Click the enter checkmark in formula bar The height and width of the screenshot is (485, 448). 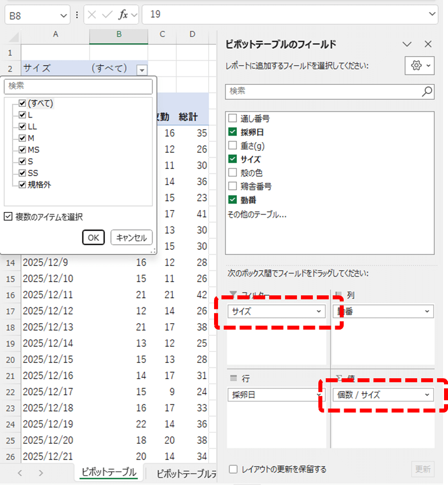[x=107, y=14]
